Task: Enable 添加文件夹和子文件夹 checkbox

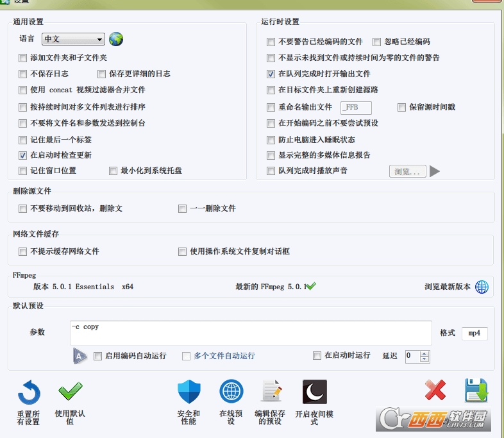Action: [22, 58]
